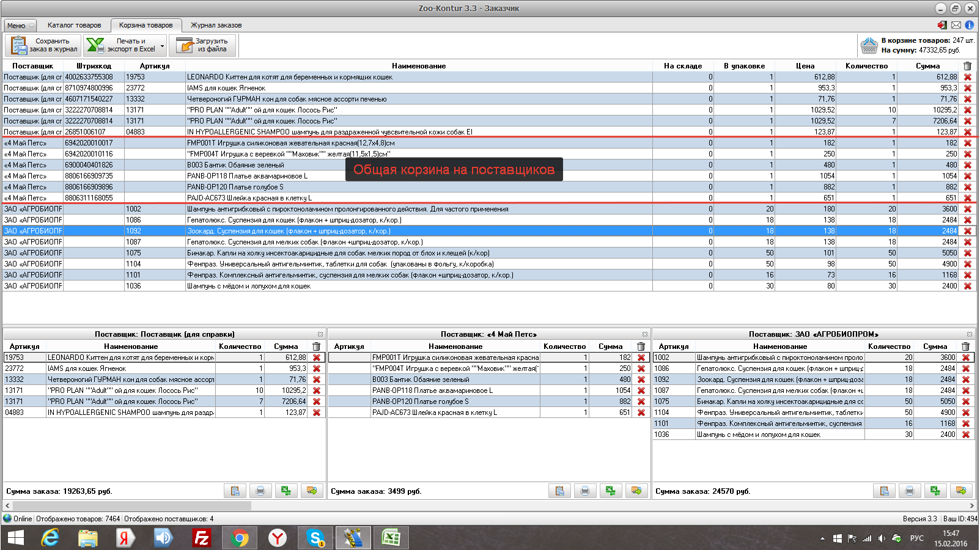Expand Печать и экспорт в Excel arrow

[x=162, y=46]
